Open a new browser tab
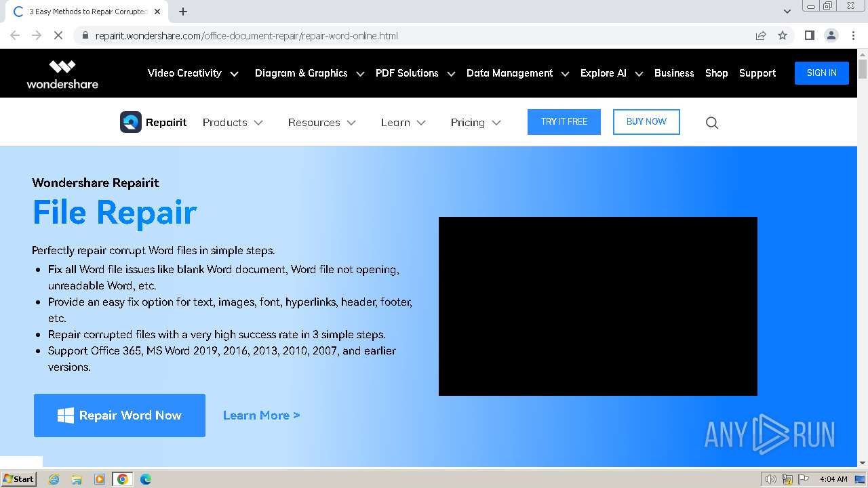 pos(182,12)
